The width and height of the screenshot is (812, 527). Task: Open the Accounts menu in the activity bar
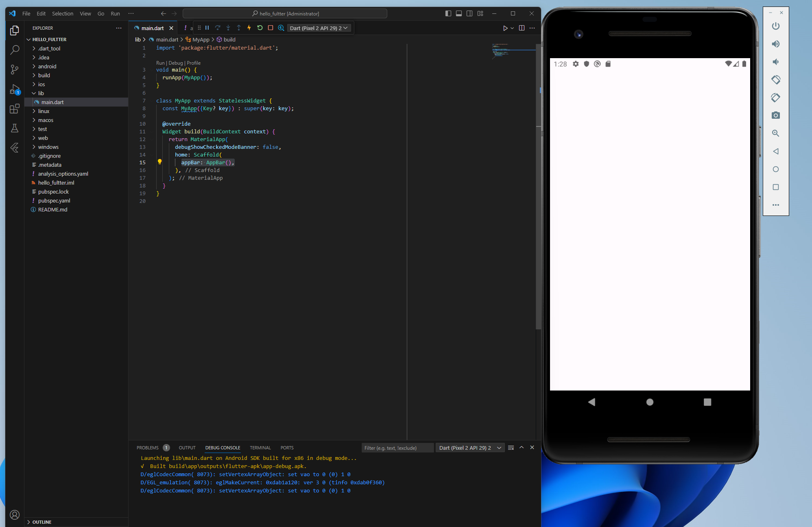15,515
